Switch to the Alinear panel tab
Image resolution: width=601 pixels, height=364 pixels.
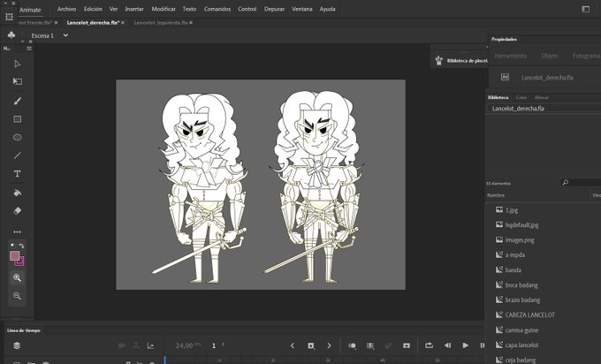(x=542, y=97)
